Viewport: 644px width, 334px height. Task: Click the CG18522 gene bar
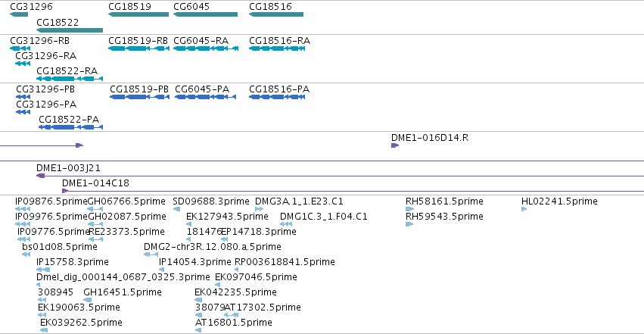[70, 30]
